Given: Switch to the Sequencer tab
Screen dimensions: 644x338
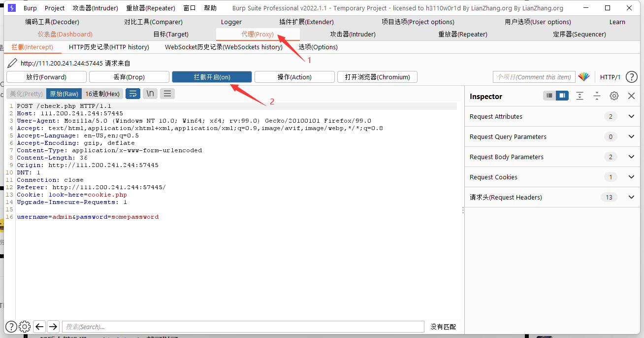Looking at the screenshot, I should click(580, 34).
